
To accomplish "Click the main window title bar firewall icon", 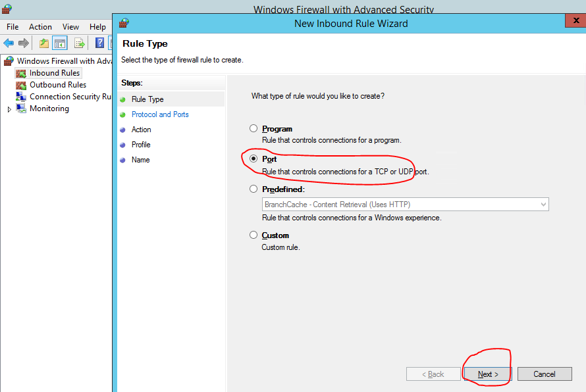I will 7,9.
